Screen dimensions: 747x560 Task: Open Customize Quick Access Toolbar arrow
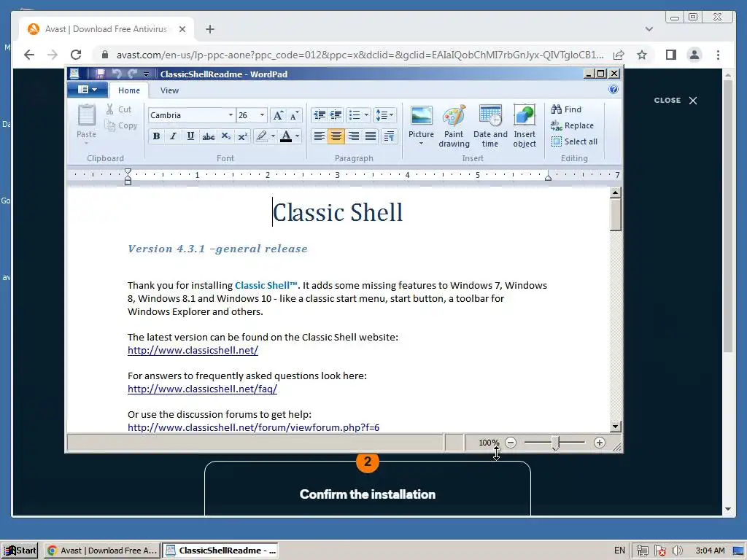click(146, 74)
